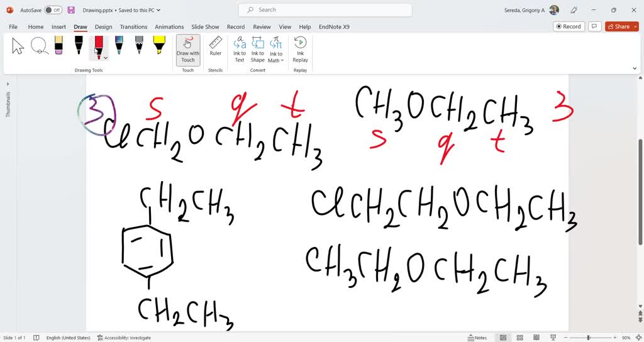Switch to the Slide Show tab
The image size is (644, 342).
coord(205,27)
